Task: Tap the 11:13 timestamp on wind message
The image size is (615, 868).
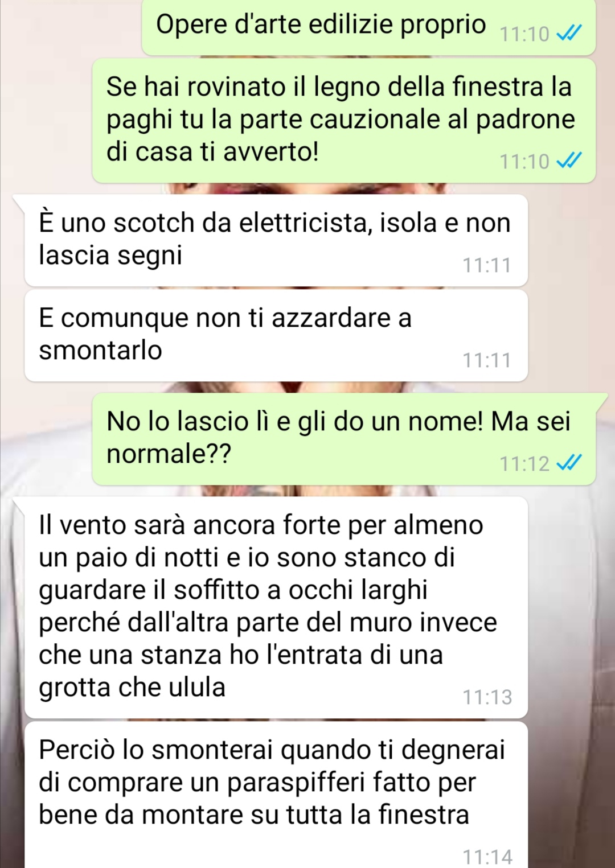Action: [x=487, y=697]
